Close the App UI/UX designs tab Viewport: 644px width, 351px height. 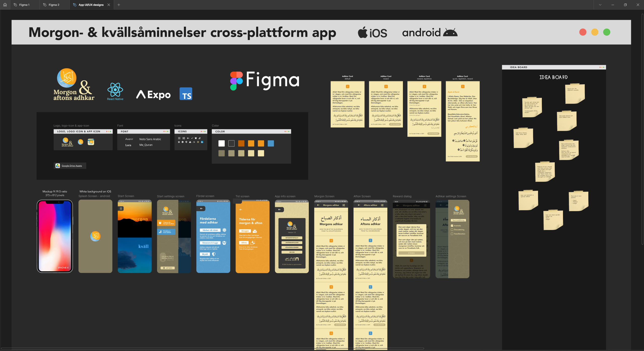pyautogui.click(x=109, y=5)
